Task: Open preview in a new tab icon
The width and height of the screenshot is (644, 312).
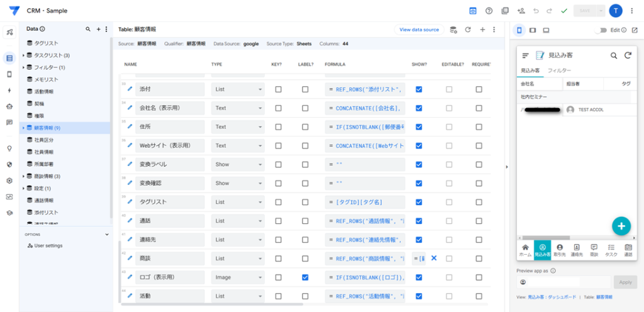Action: (634, 30)
